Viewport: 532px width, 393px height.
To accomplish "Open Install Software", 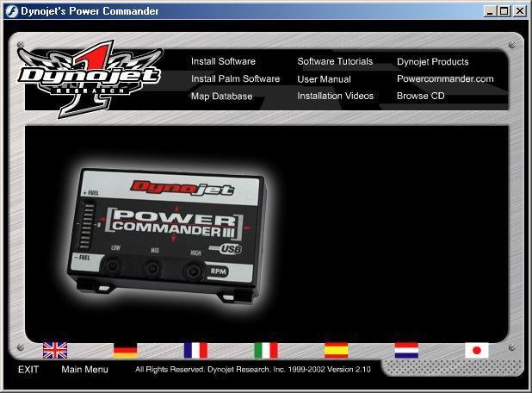I will [223, 61].
